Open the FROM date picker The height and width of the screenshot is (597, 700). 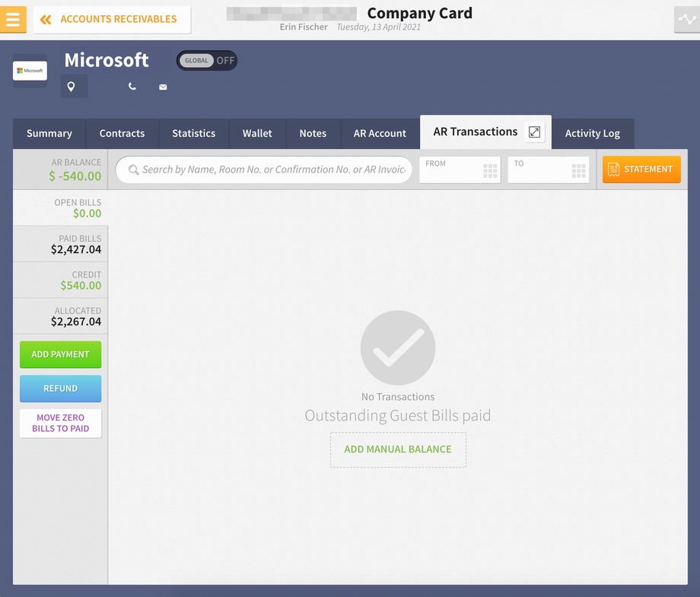pos(460,170)
